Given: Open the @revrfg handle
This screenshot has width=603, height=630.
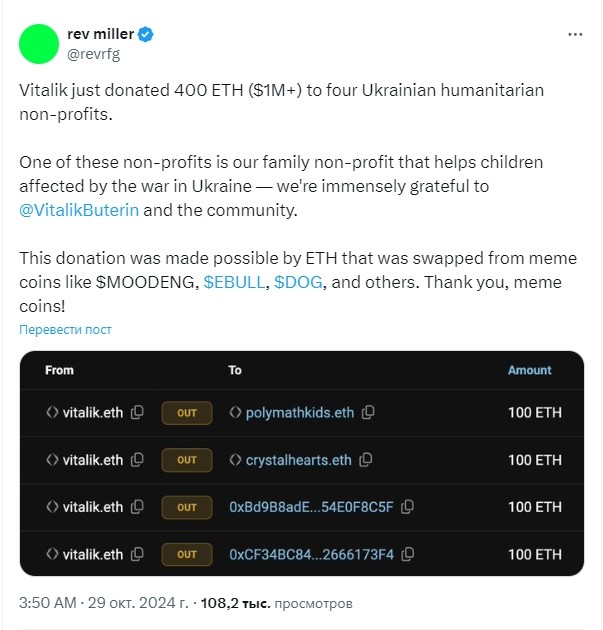Looking at the screenshot, I should click(x=94, y=54).
